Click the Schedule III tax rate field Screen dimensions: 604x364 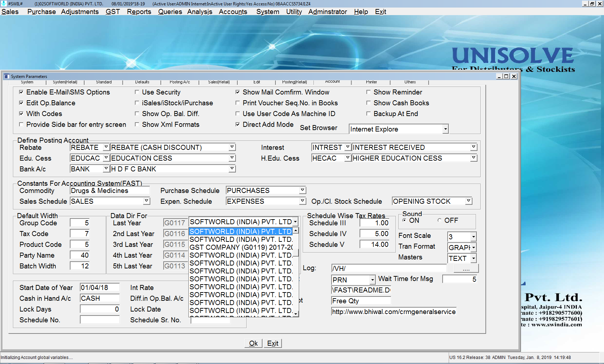pos(375,223)
